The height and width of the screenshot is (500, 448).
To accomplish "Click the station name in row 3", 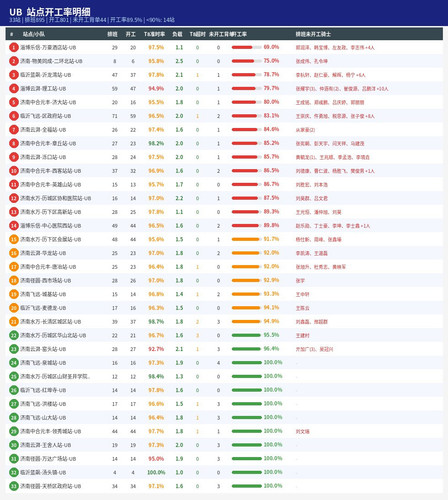I will coord(45,75).
